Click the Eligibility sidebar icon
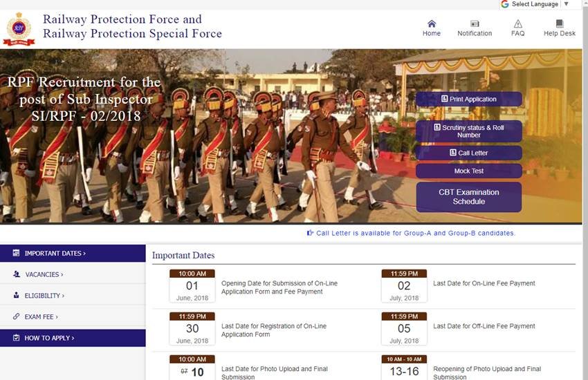Viewport: 588px width, 380px height. pos(16,296)
